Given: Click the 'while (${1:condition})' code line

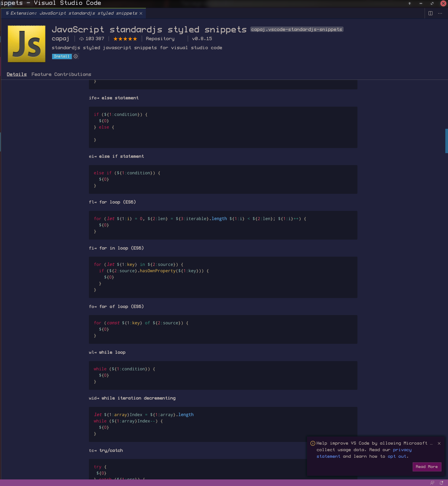Looking at the screenshot, I should (x=124, y=369).
